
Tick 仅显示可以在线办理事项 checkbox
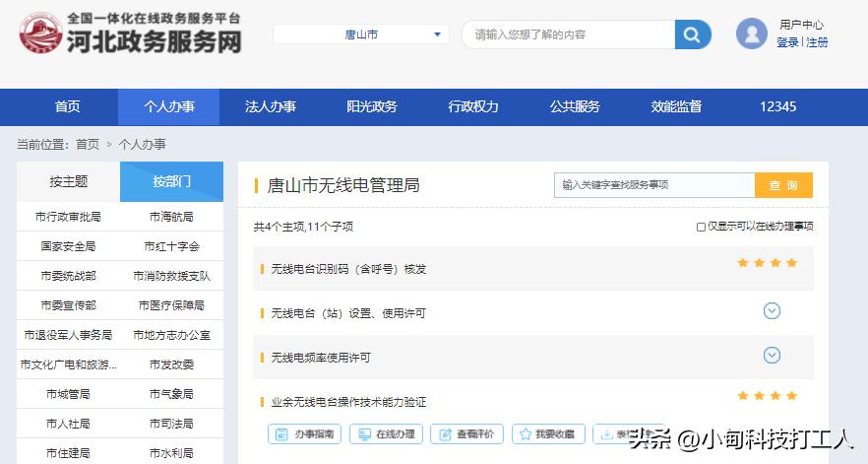point(701,227)
